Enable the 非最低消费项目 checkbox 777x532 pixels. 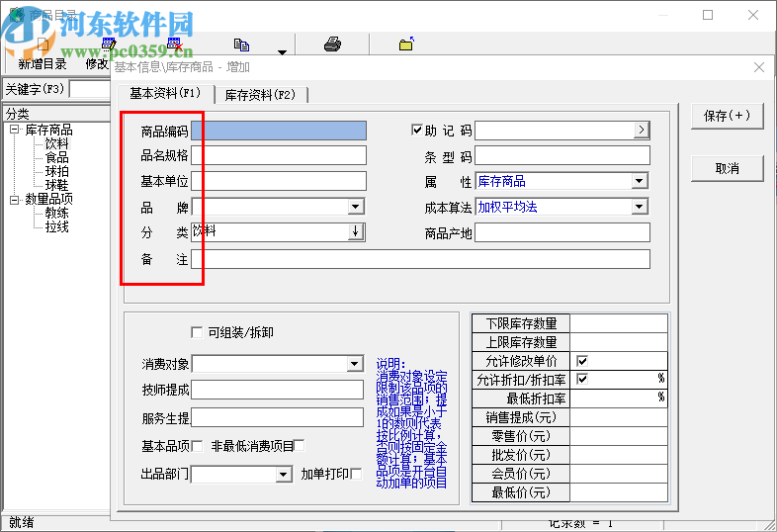(300, 446)
